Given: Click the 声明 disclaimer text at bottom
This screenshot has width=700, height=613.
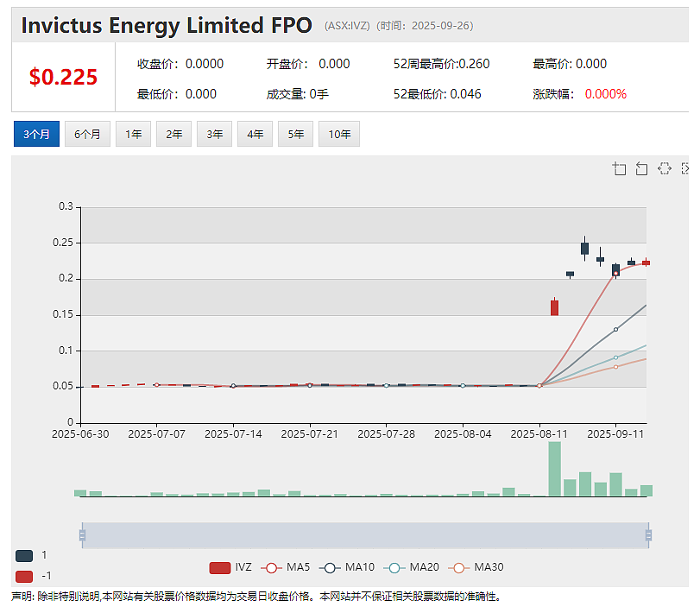Looking at the screenshot, I should coord(256,597).
